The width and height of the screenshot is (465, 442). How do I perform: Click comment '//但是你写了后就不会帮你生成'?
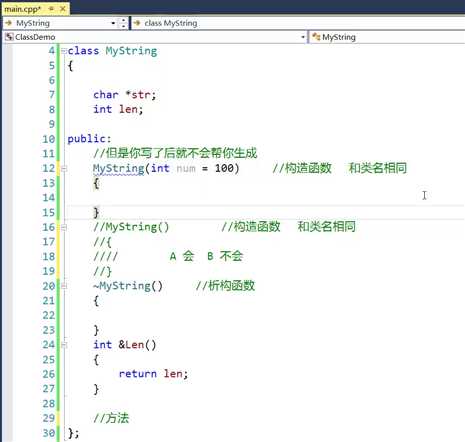(x=175, y=153)
